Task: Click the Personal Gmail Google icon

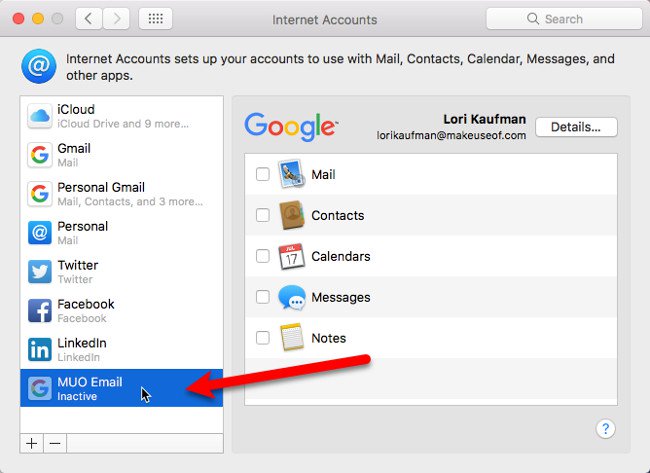Action: coord(40,194)
